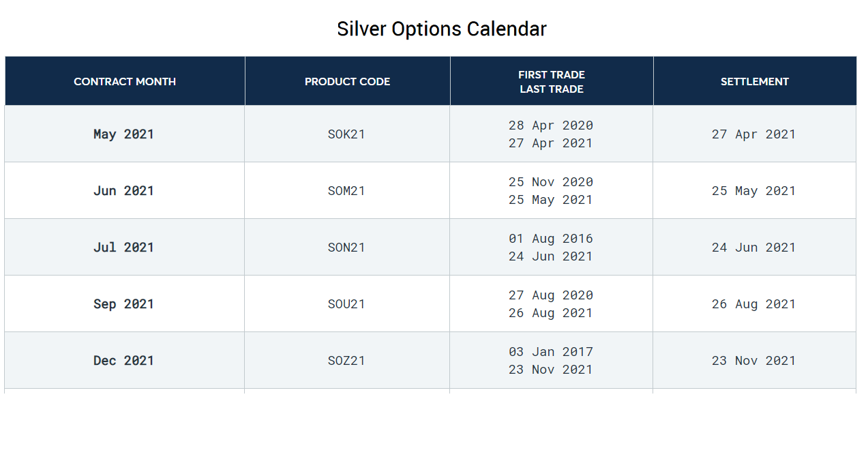Click product code SOK21
868x459 pixels.
point(346,134)
